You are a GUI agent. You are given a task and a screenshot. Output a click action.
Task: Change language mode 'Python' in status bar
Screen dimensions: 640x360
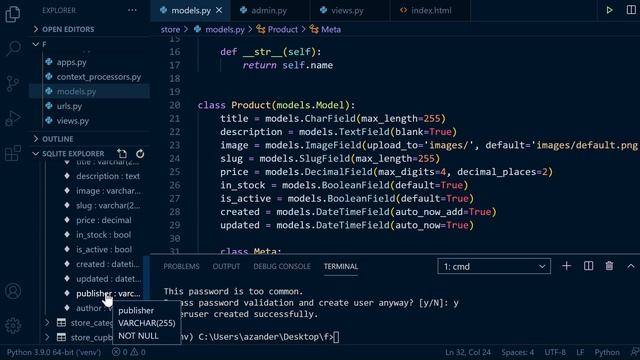point(607,352)
